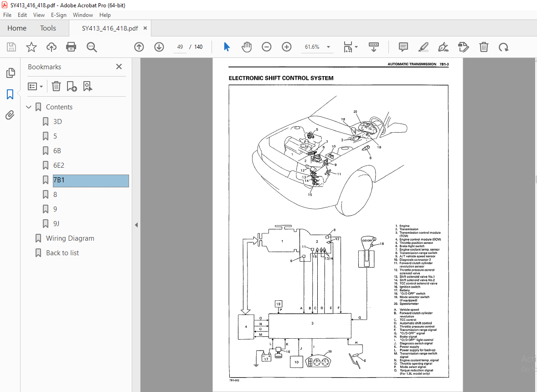Go to next page arrow
Screen dimensions: 537x392
tap(159, 47)
